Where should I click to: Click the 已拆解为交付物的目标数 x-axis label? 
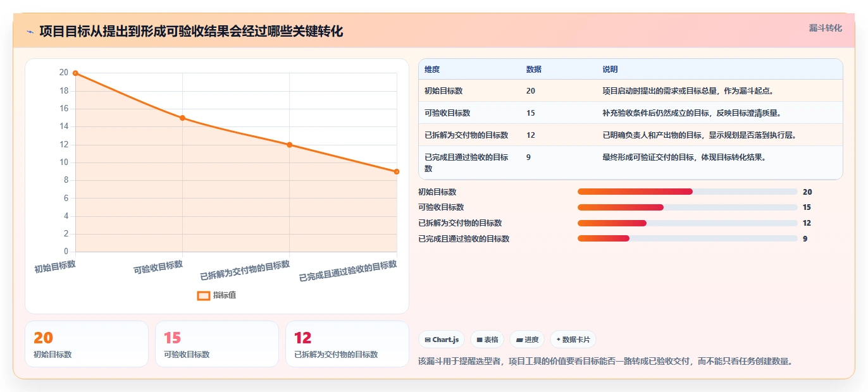tap(245, 270)
